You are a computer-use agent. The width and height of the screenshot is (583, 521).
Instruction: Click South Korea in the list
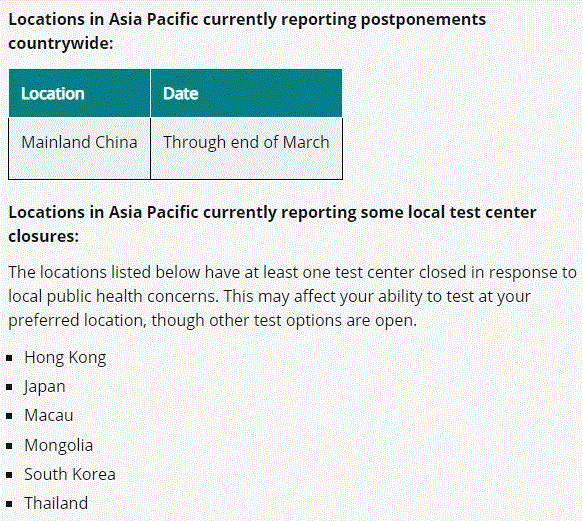70,474
